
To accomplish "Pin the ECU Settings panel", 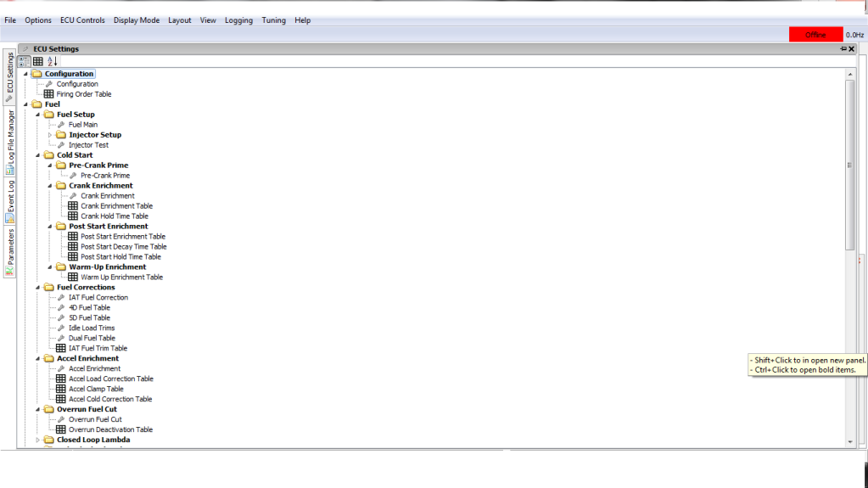I will pyautogui.click(x=843, y=48).
